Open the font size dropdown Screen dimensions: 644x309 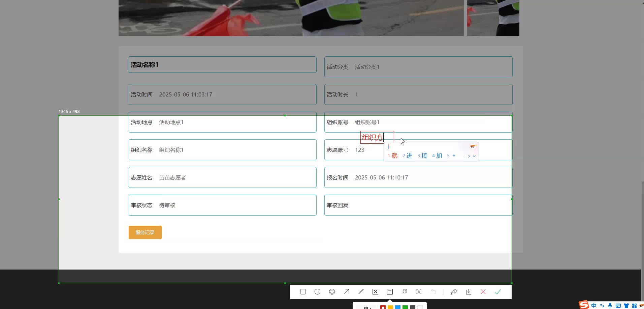367,307
